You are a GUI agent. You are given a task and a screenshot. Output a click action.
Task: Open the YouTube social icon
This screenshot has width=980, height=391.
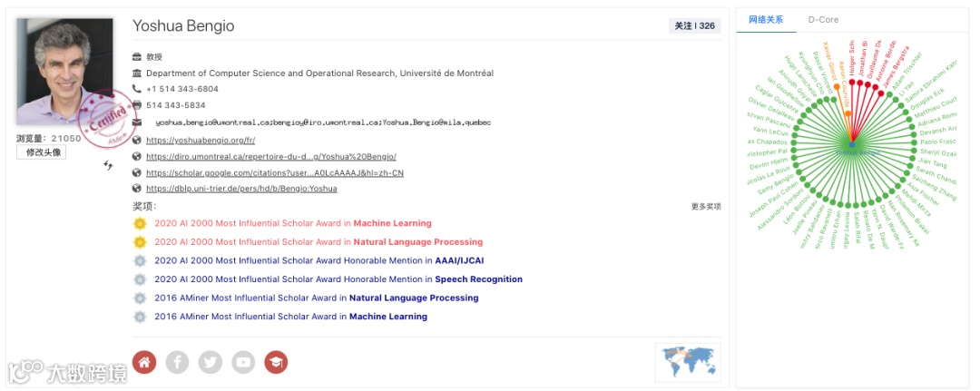[x=243, y=362]
